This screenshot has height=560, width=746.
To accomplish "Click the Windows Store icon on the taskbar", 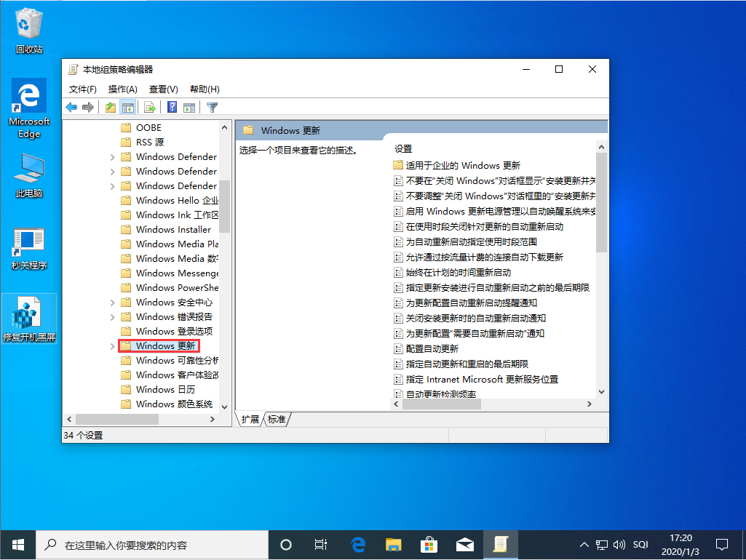I will [x=429, y=544].
